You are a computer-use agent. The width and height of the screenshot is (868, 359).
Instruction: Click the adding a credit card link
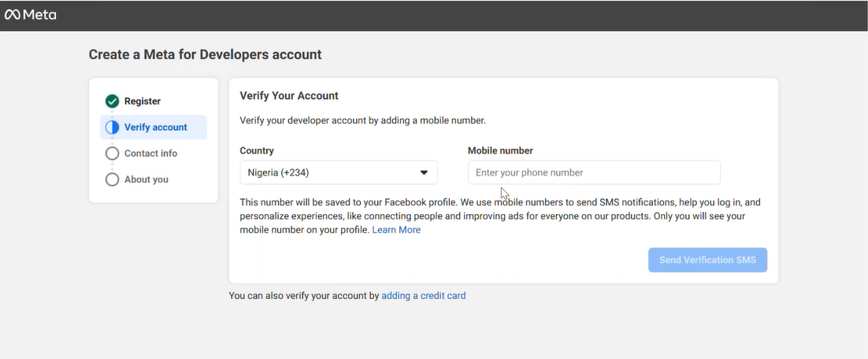424,295
